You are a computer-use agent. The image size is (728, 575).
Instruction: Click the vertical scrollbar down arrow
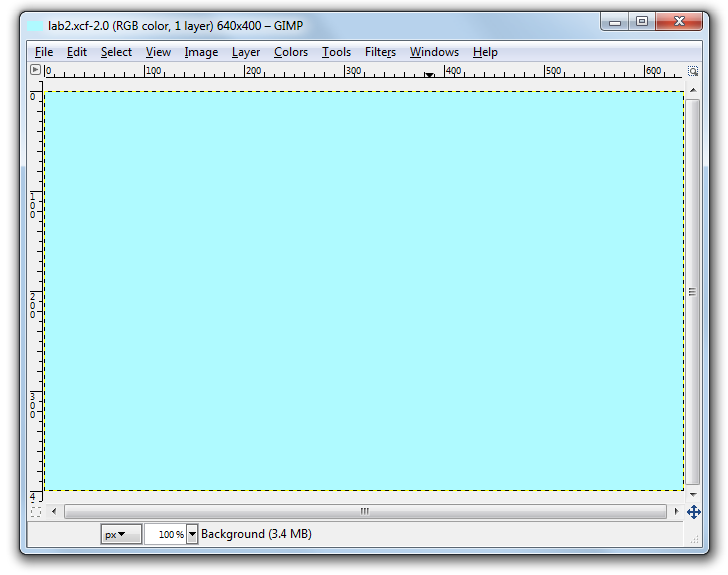click(x=693, y=495)
